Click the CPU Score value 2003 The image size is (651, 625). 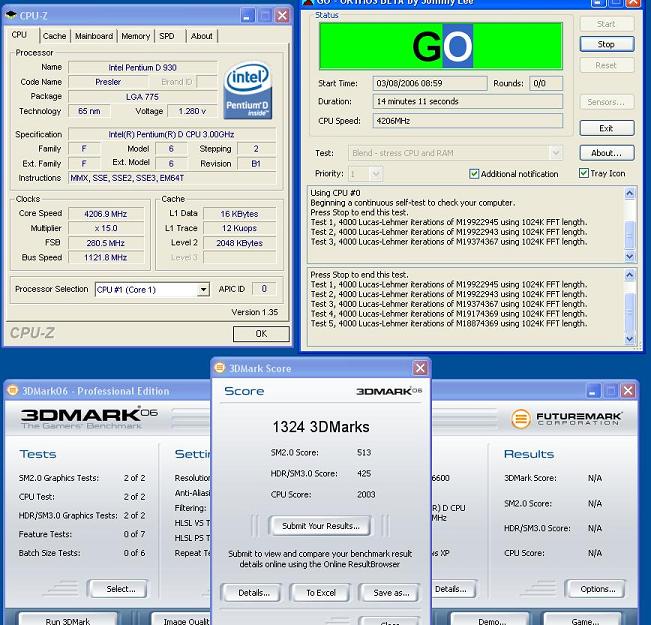pos(366,494)
